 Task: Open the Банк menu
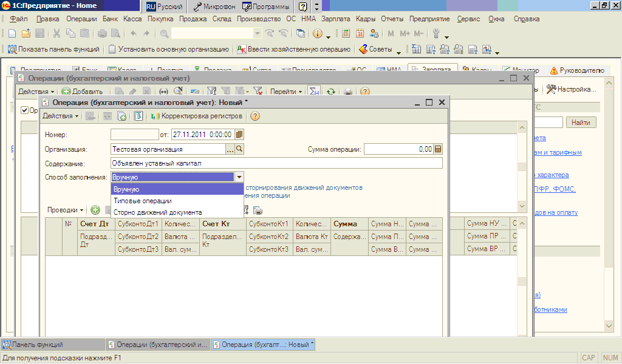point(111,19)
